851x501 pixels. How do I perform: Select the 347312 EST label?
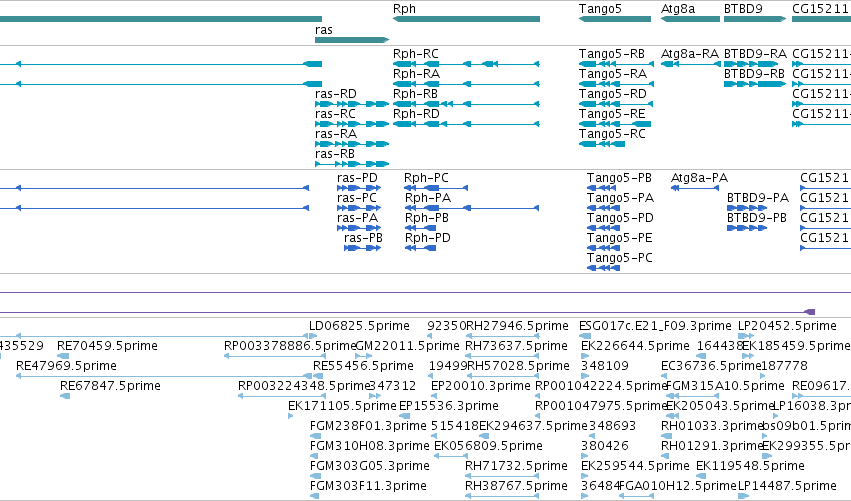[392, 386]
